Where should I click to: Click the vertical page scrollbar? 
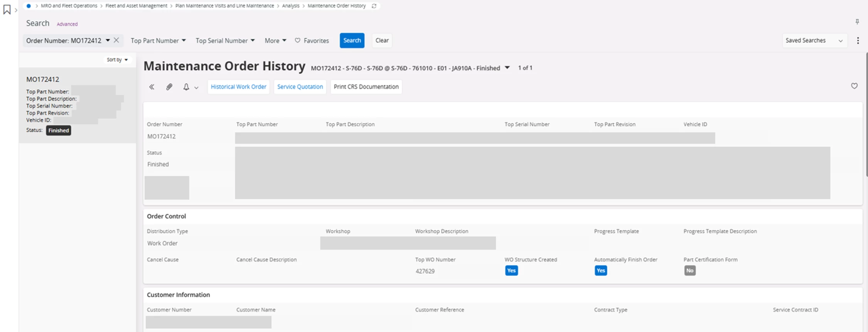point(866,115)
